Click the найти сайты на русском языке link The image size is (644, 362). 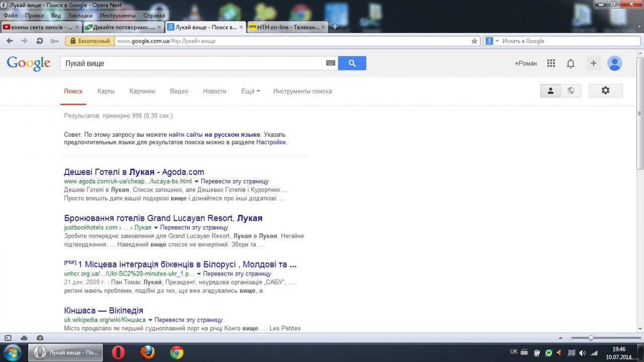214,135
